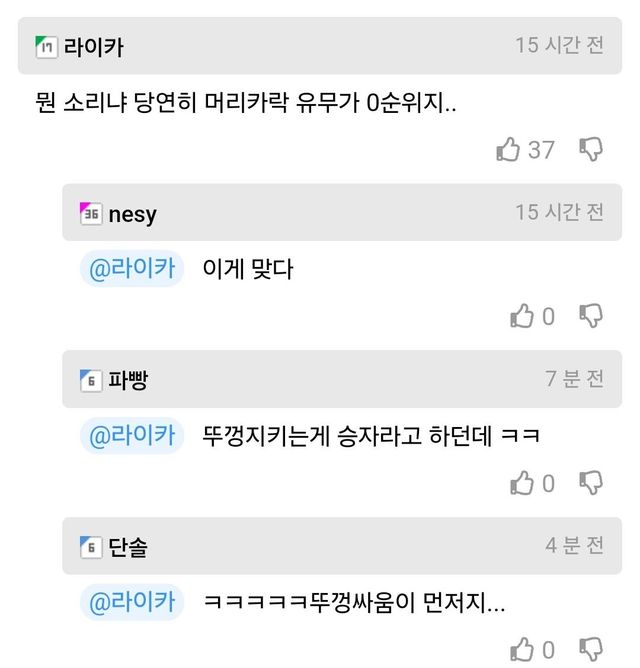The width and height of the screenshot is (640, 668).
Task: Click nesy's level 36 badge icon
Action: pos(91,213)
